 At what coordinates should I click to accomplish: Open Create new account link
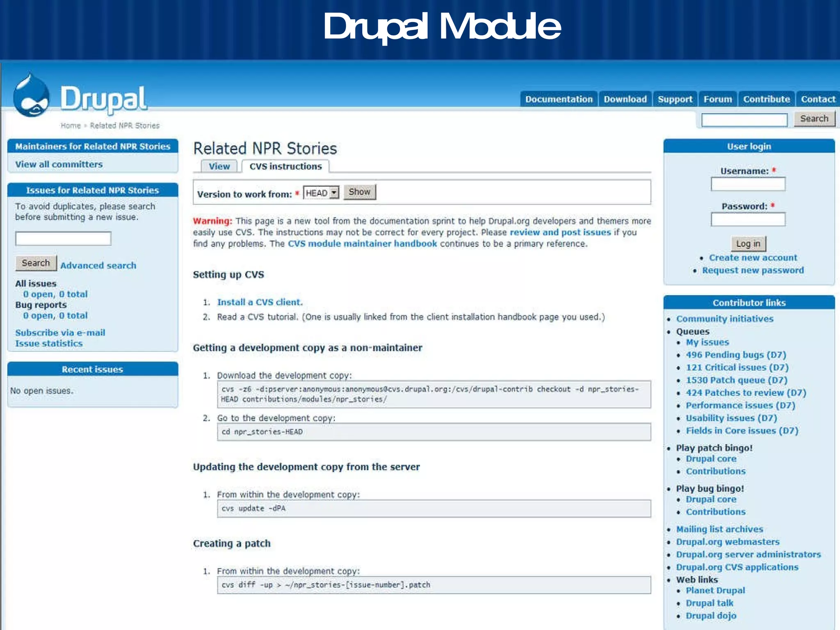click(753, 258)
